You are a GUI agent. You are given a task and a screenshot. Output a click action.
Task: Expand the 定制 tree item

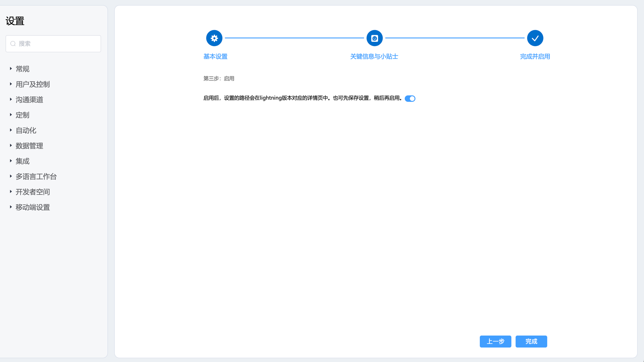point(22,115)
